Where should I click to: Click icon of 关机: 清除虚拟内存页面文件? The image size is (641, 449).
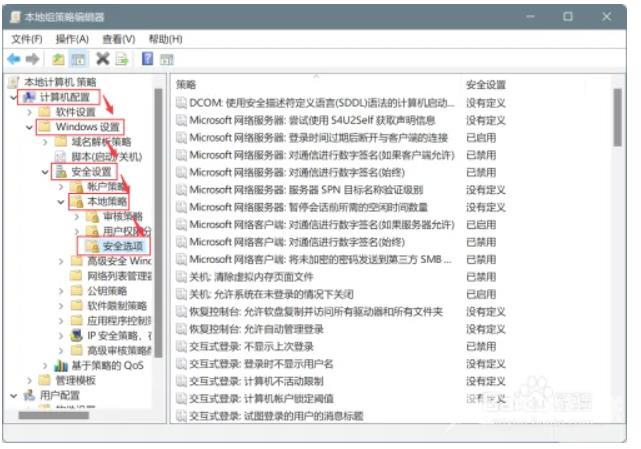[x=181, y=277]
